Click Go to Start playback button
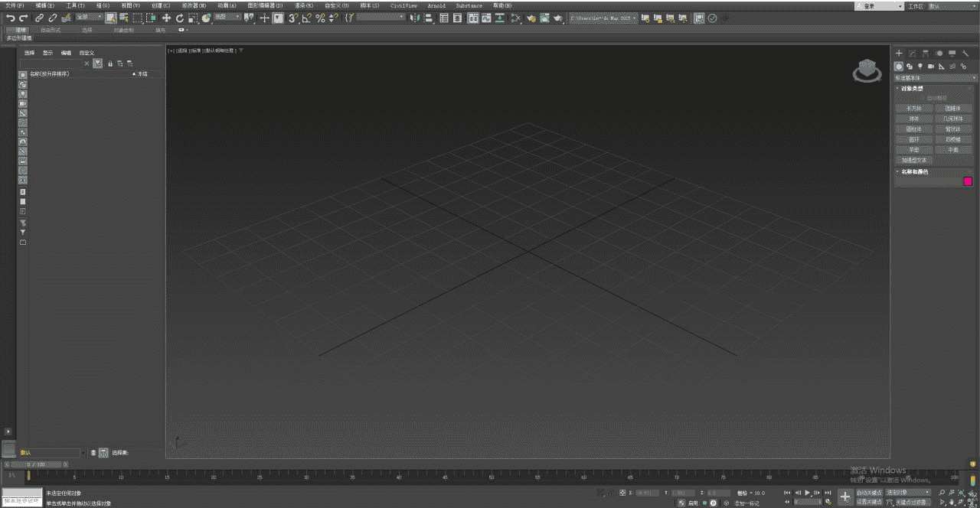This screenshot has height=508, width=980. click(x=787, y=492)
